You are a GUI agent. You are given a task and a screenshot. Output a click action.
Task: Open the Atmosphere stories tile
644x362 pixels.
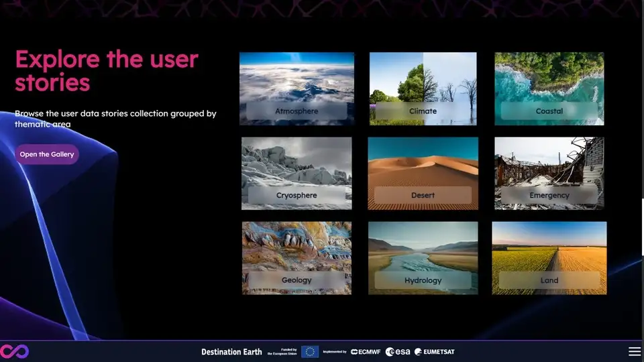pyautogui.click(x=297, y=88)
